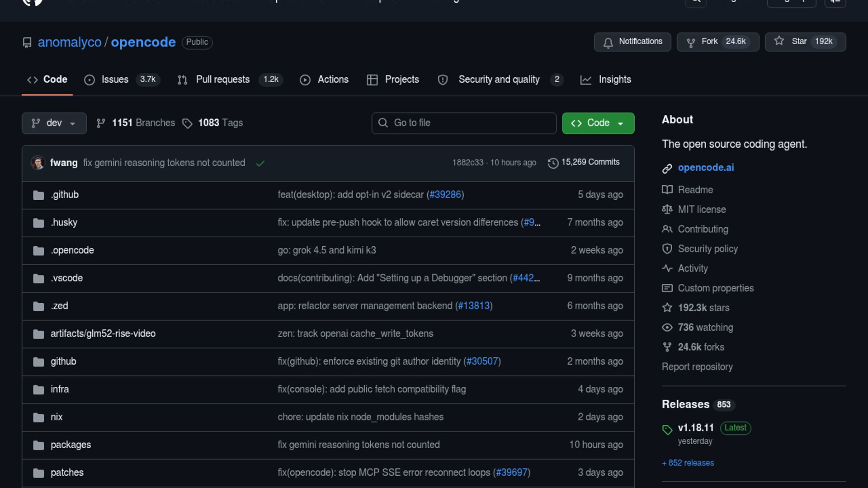Open pull request #39286 link
Viewport: 868px width, 488px height.
pyautogui.click(x=445, y=195)
